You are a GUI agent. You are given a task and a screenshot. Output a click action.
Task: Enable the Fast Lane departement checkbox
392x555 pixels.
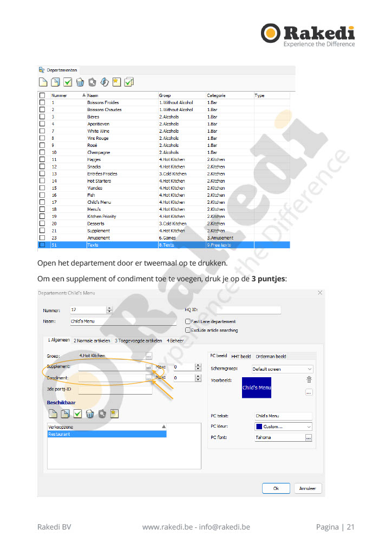(188, 322)
